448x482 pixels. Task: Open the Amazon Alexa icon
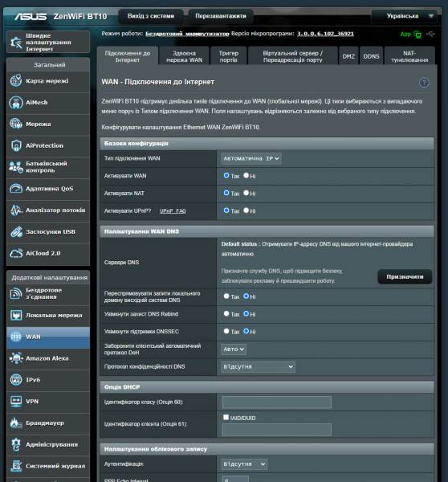click(x=16, y=358)
